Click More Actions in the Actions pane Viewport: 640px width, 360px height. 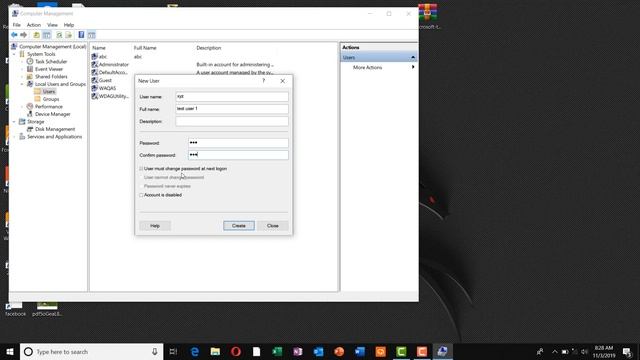[367, 67]
